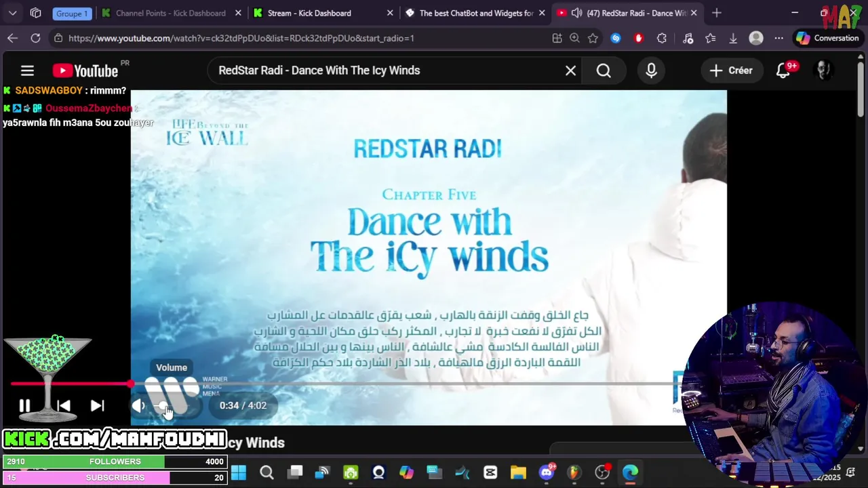This screenshot has height=488, width=868.
Task: Skip to the previous video
Action: pos(64,405)
